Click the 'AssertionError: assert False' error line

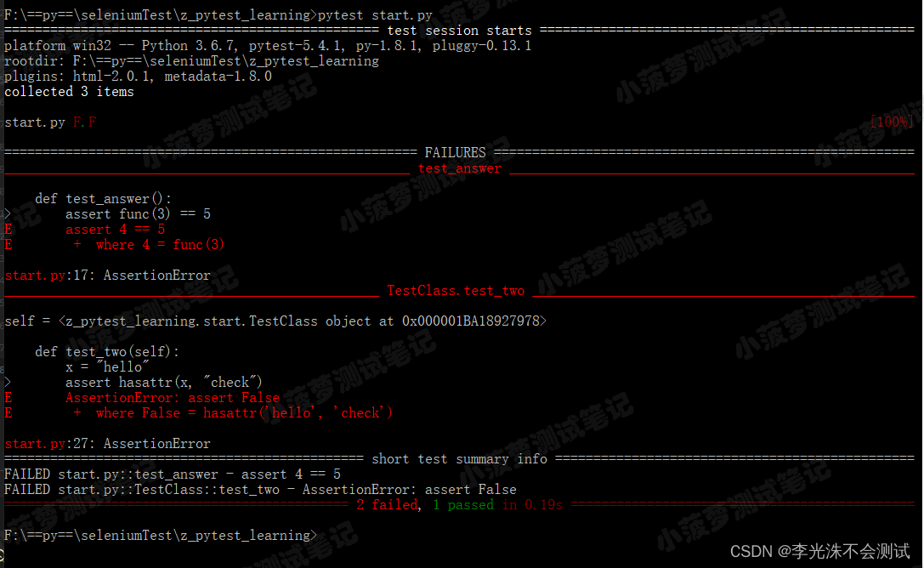pyautogui.click(x=172, y=398)
